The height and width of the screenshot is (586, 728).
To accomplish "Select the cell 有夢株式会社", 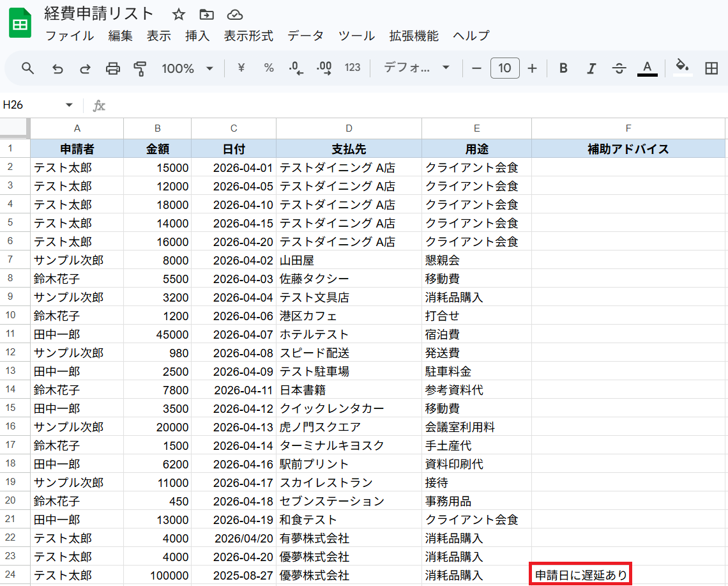I will click(349, 538).
